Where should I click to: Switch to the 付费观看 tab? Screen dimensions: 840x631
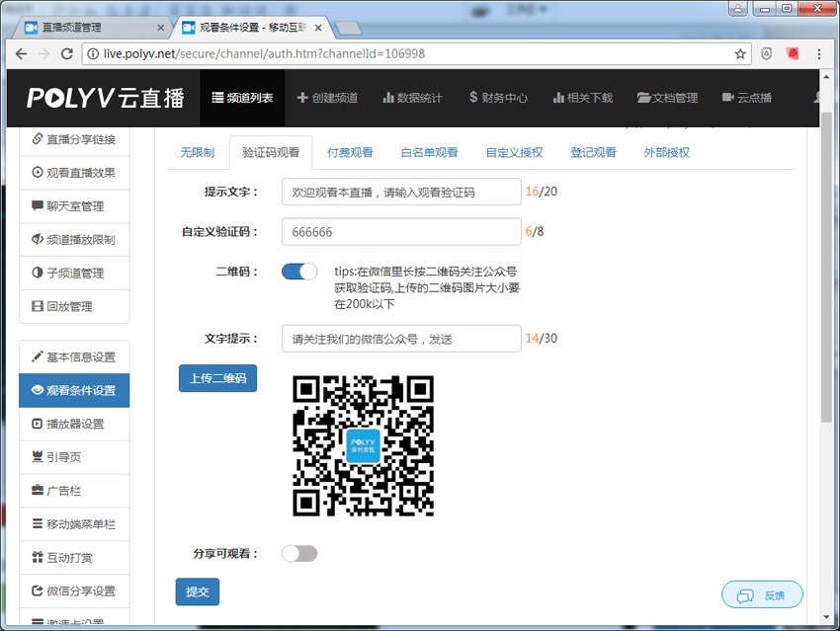350,153
